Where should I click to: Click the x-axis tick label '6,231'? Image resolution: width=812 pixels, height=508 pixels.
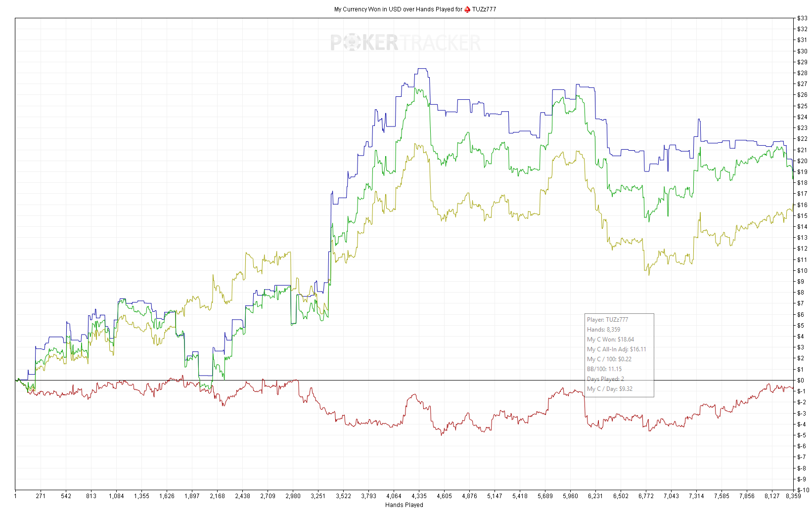[595, 496]
